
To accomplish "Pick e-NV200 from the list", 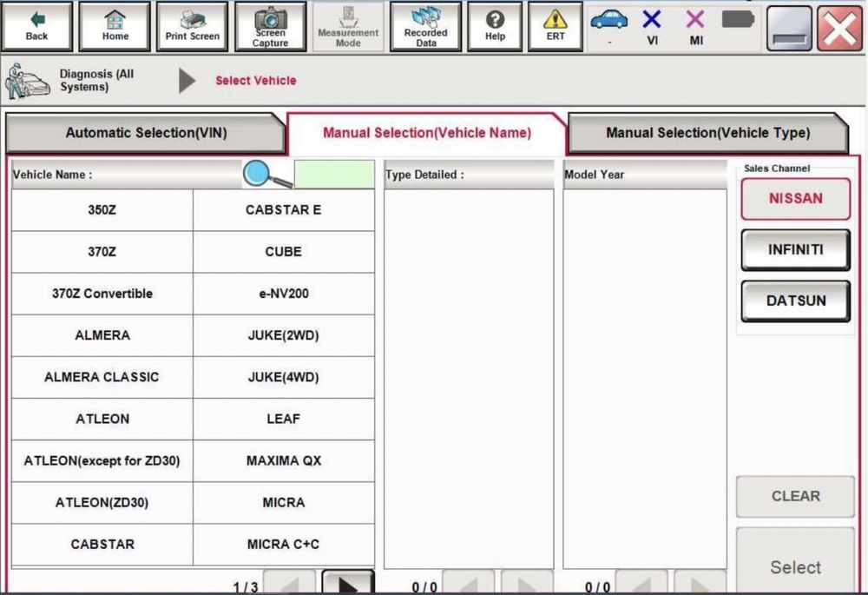I will [284, 294].
